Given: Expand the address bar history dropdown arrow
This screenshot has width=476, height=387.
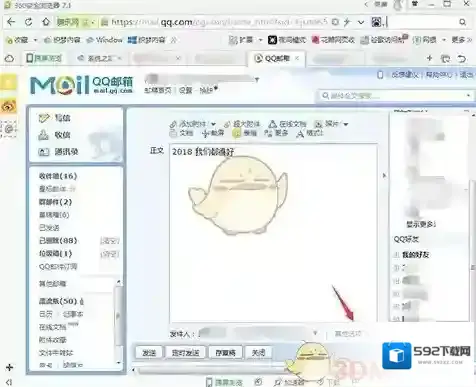Looking at the screenshot, I should coord(361,22).
